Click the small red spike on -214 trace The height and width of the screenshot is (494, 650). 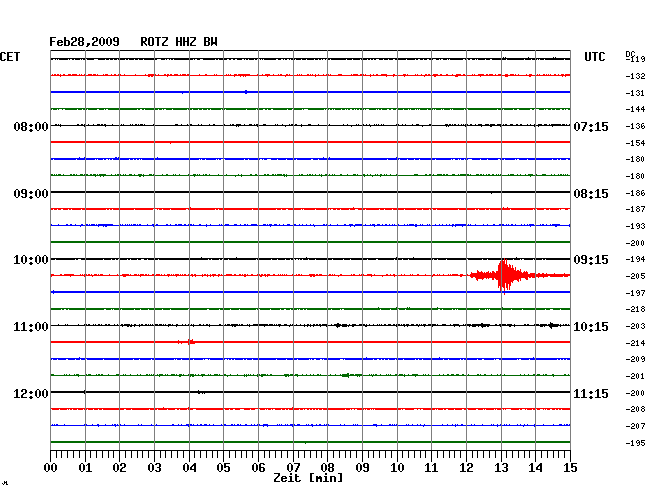point(190,342)
